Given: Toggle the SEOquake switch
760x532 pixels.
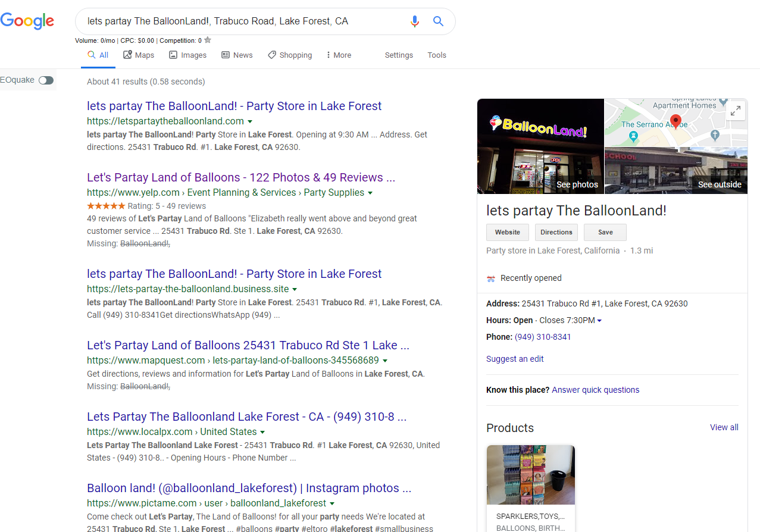Looking at the screenshot, I should click(46, 80).
